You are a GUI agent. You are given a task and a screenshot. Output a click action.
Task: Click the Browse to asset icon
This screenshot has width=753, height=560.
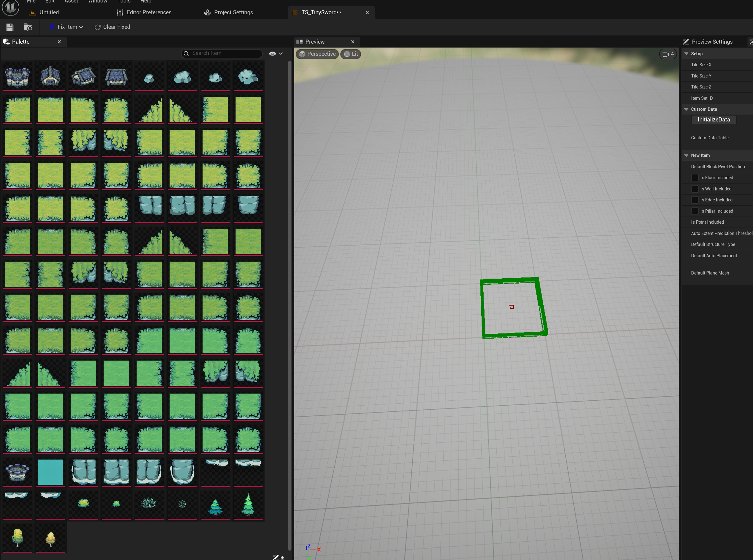point(28,27)
